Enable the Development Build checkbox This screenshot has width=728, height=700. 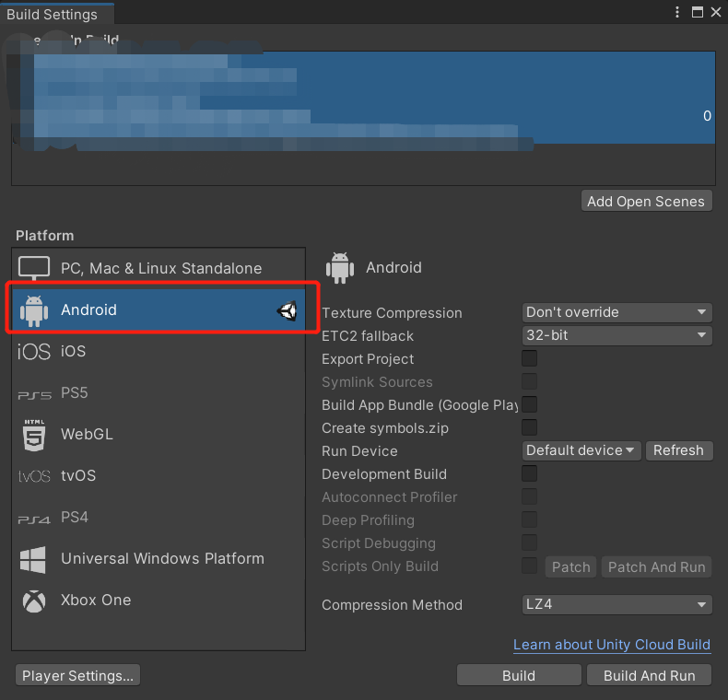pyautogui.click(x=529, y=473)
